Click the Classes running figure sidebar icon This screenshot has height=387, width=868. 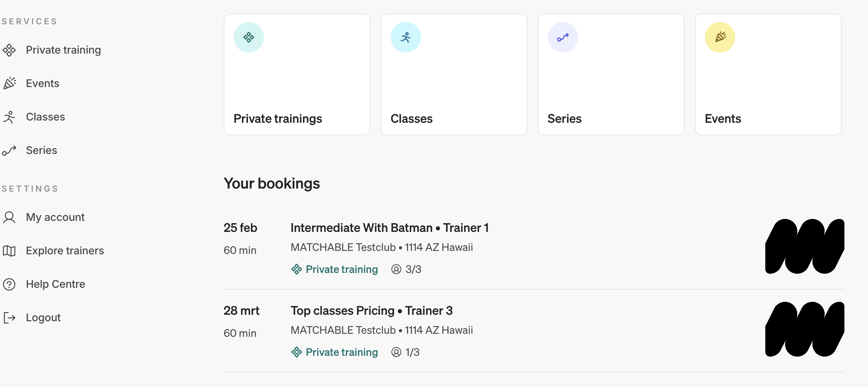(9, 117)
